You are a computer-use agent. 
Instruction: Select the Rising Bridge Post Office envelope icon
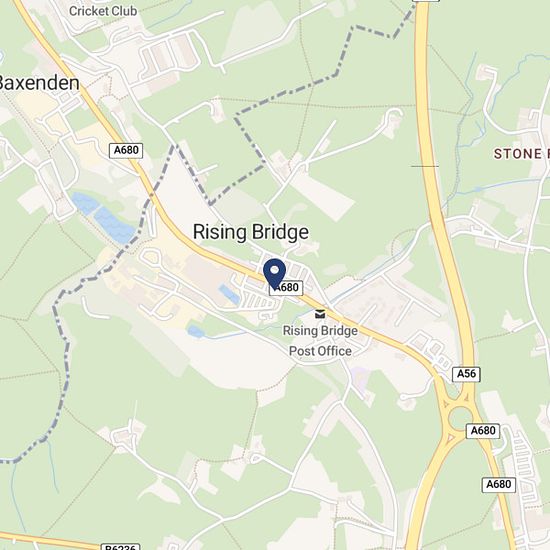coord(320,314)
